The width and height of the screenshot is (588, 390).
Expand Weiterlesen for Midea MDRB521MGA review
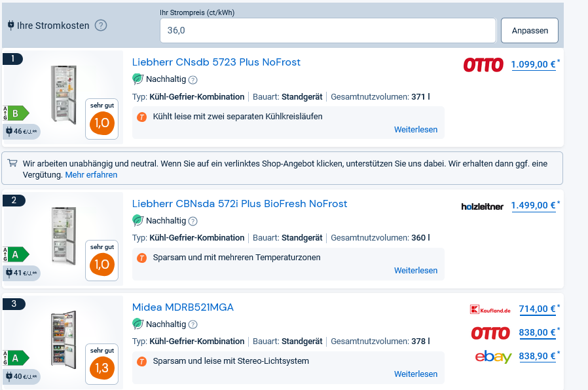(415, 374)
